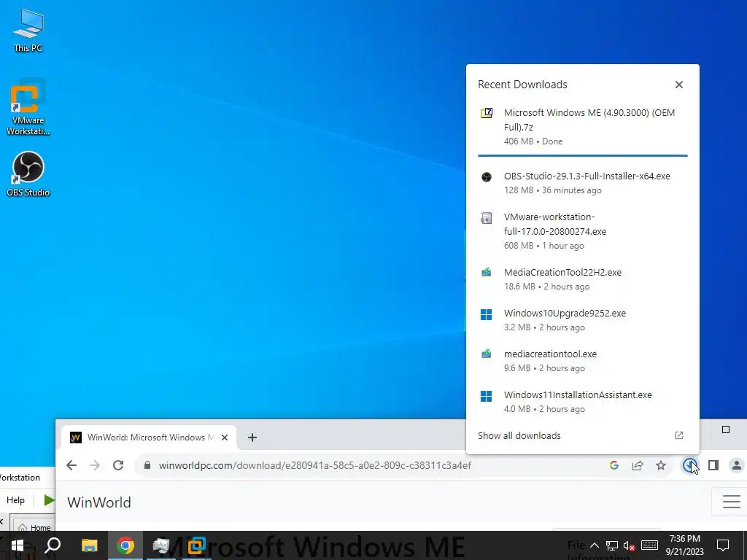Show hidden system tray icons
This screenshot has height=560, width=747.
(x=594, y=545)
